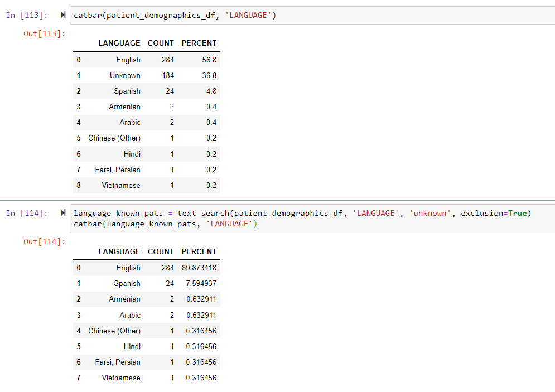
Task: Click the Spanish row in the second table
Action: [127, 283]
